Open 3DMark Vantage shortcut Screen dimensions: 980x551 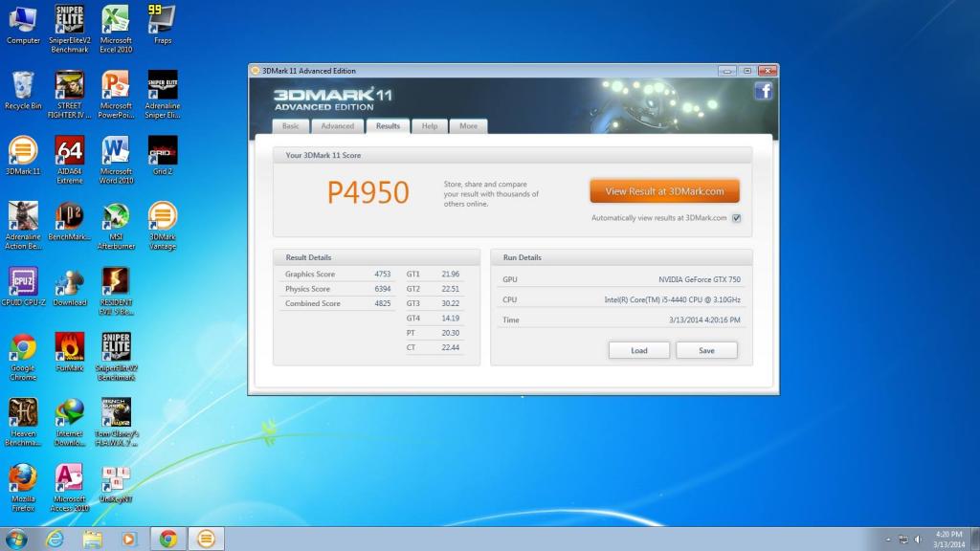[163, 226]
